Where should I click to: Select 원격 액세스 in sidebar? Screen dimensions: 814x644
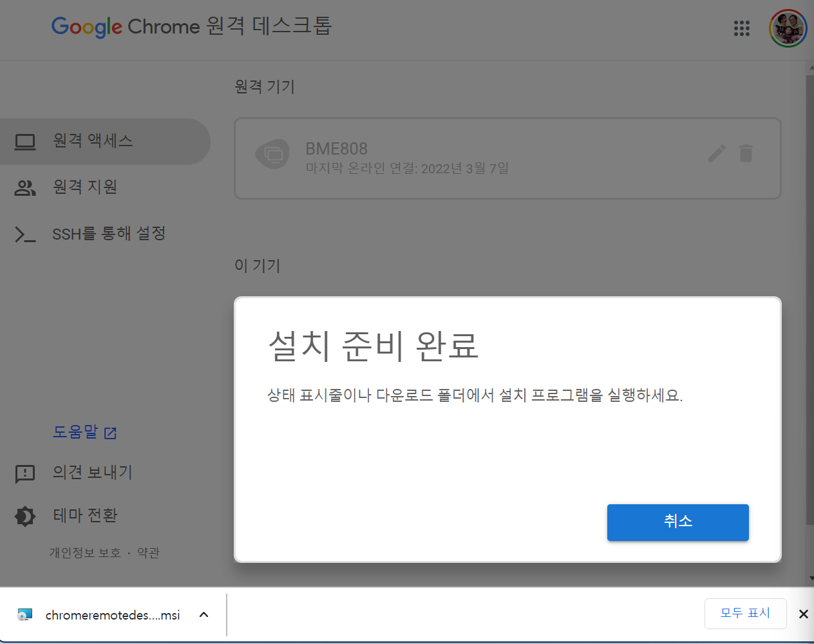[x=105, y=142]
